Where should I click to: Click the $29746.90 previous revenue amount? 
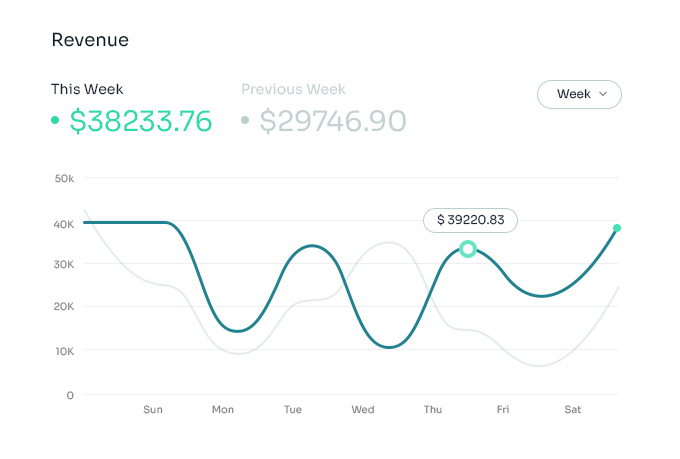[x=333, y=121]
